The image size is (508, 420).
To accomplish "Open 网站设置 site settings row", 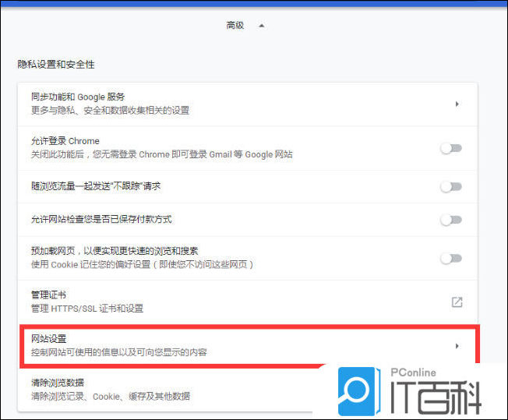I will 248,346.
